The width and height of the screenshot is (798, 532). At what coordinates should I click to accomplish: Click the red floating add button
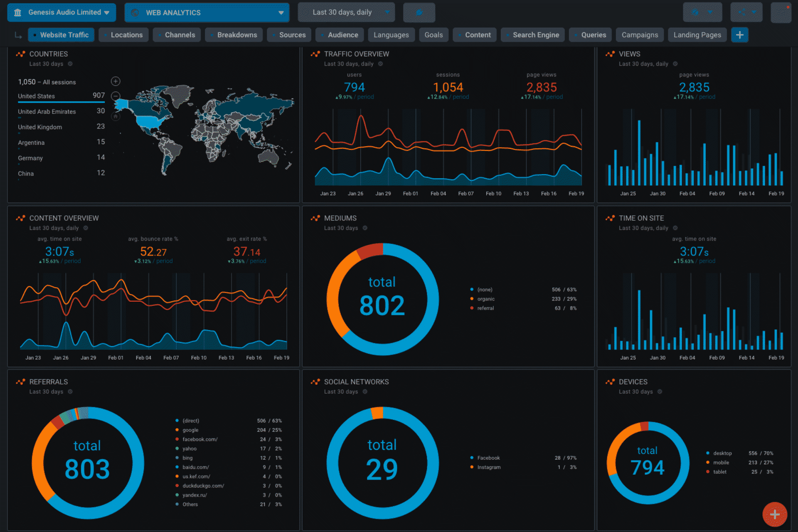(x=774, y=514)
